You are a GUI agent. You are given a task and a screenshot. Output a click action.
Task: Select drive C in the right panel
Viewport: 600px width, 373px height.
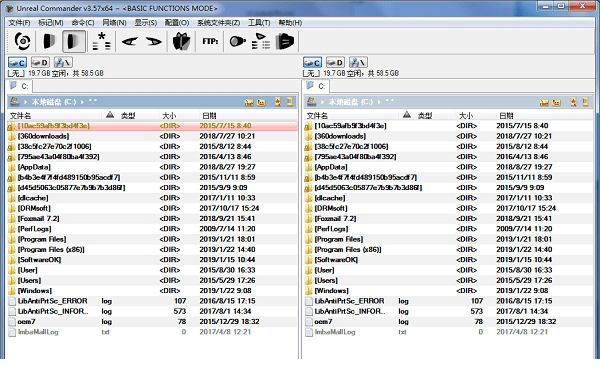[312, 62]
